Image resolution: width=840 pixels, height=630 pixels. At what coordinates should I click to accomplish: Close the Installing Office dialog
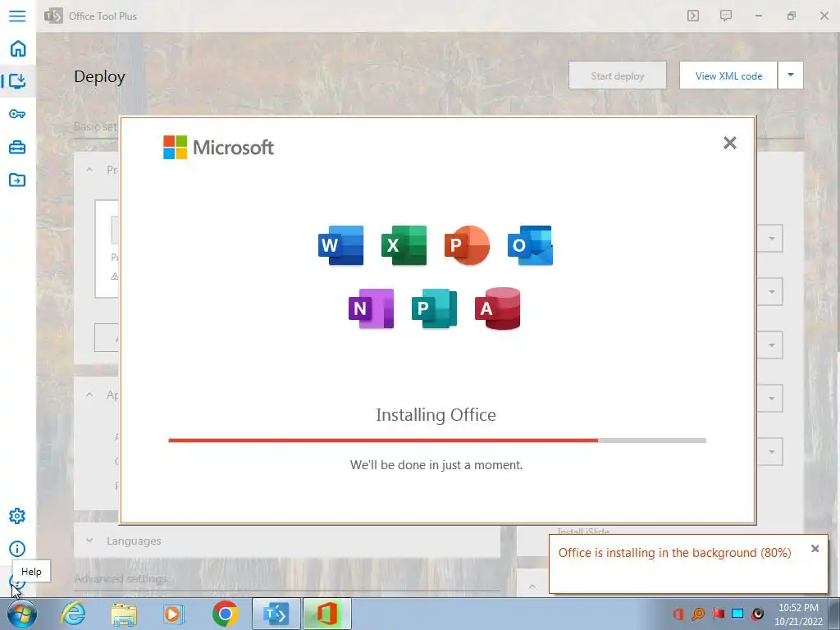pyautogui.click(x=729, y=143)
